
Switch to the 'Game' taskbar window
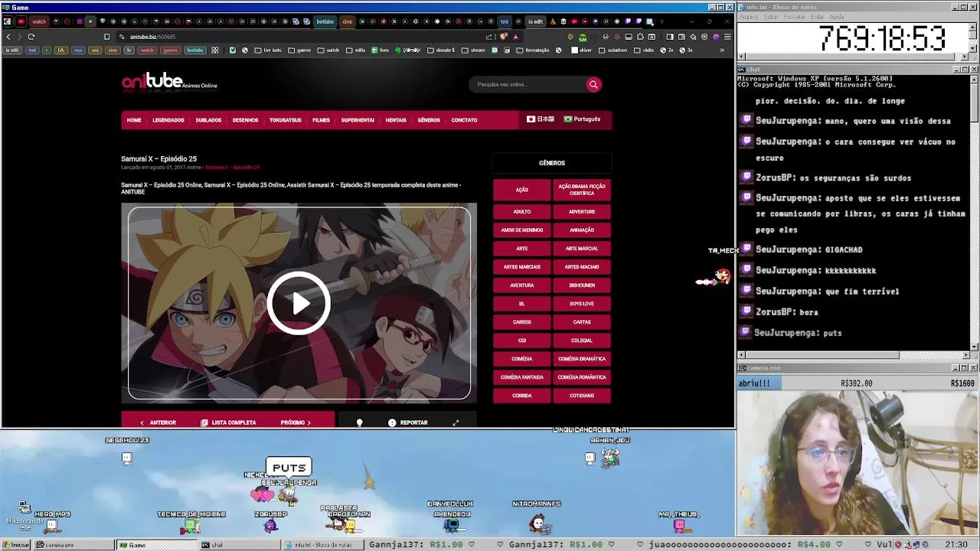tap(157, 545)
